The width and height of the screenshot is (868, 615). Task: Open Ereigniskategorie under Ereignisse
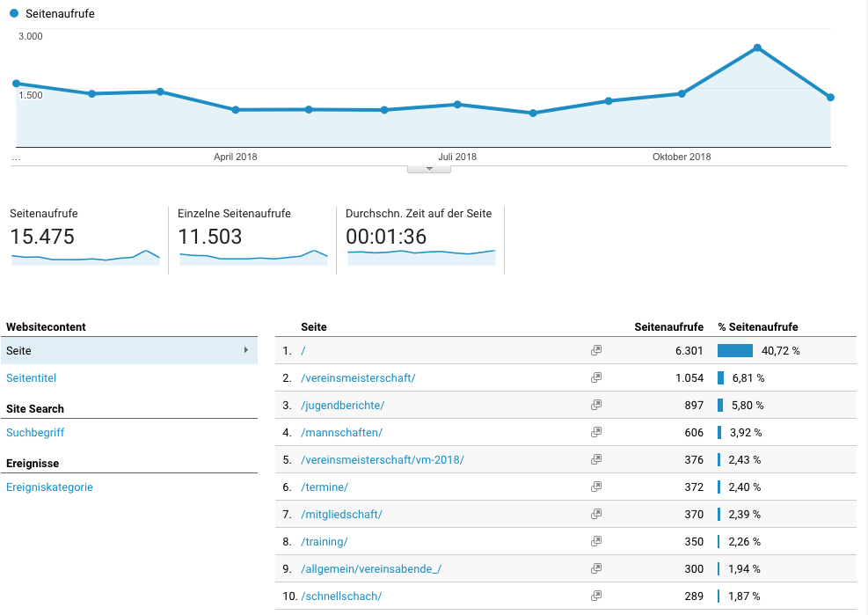coord(49,487)
